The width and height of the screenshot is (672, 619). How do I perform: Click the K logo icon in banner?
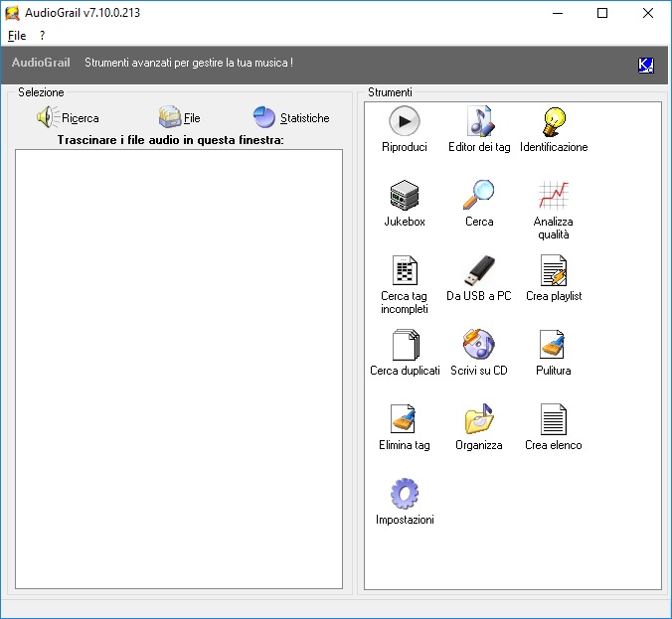(x=646, y=66)
